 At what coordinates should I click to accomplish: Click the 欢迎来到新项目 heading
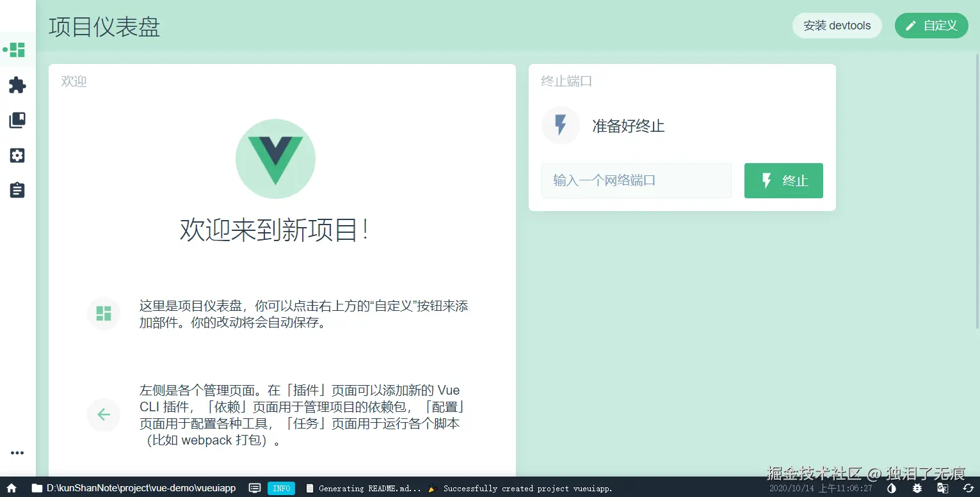(274, 230)
